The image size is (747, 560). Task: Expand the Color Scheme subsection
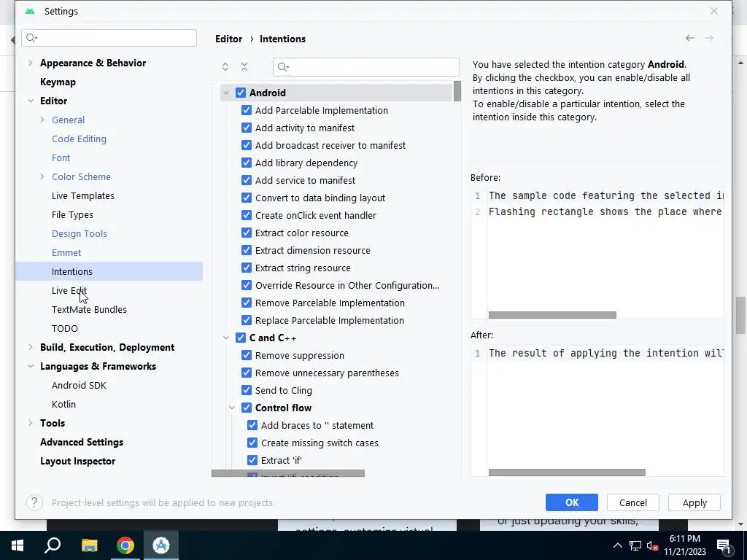click(42, 176)
